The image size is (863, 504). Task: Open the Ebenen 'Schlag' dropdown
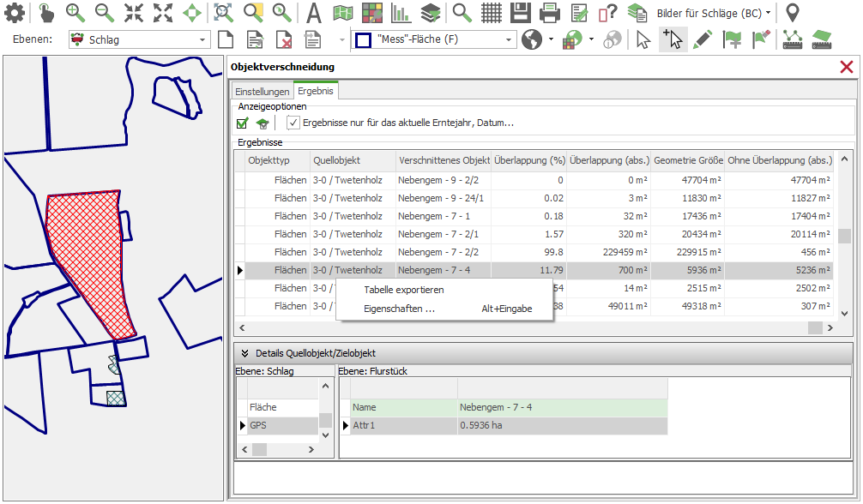203,39
